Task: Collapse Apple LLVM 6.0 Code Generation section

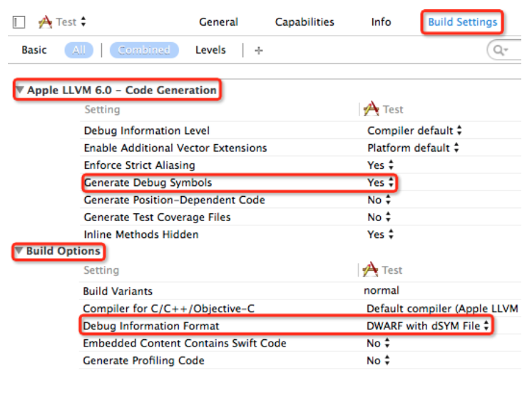Action: 19,91
